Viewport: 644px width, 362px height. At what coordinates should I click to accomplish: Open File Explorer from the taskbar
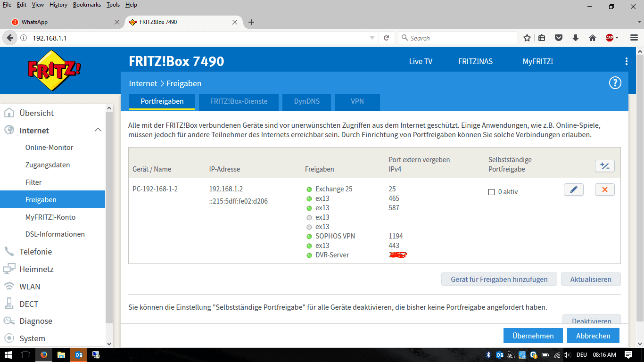click(61, 355)
